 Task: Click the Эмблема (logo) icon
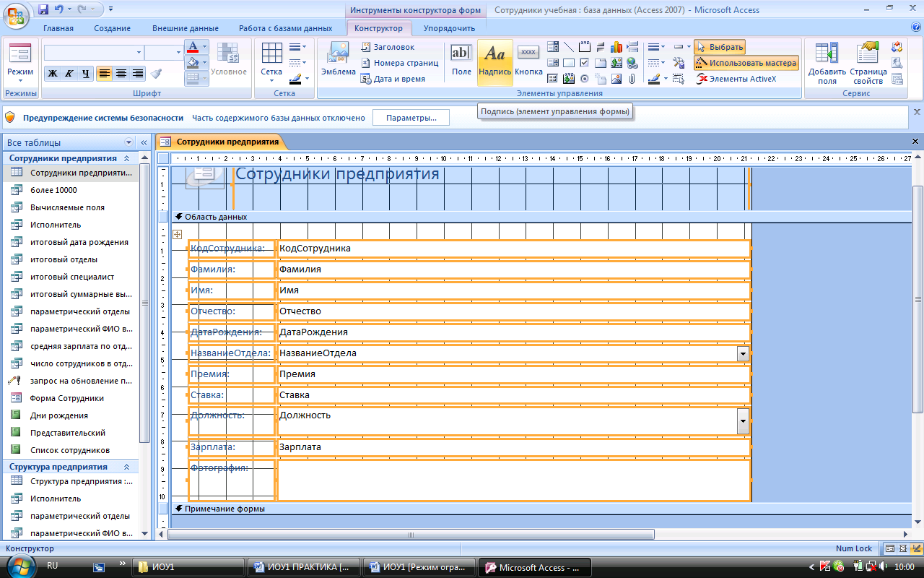coord(339,59)
